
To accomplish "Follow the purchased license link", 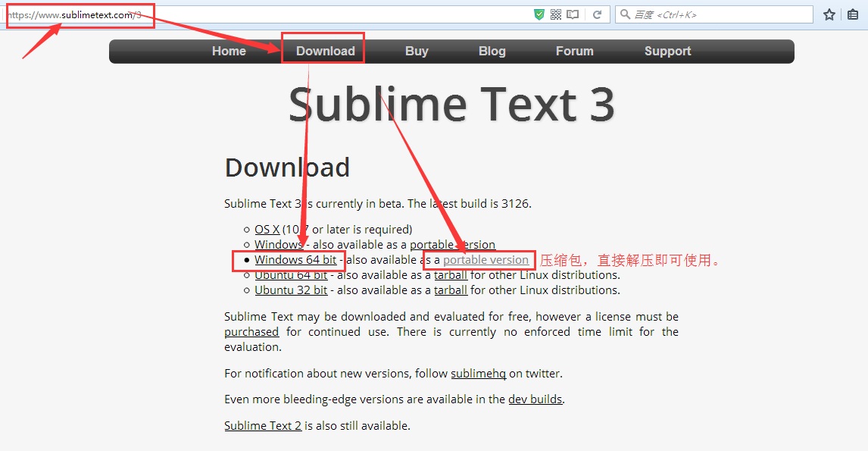I will click(251, 332).
